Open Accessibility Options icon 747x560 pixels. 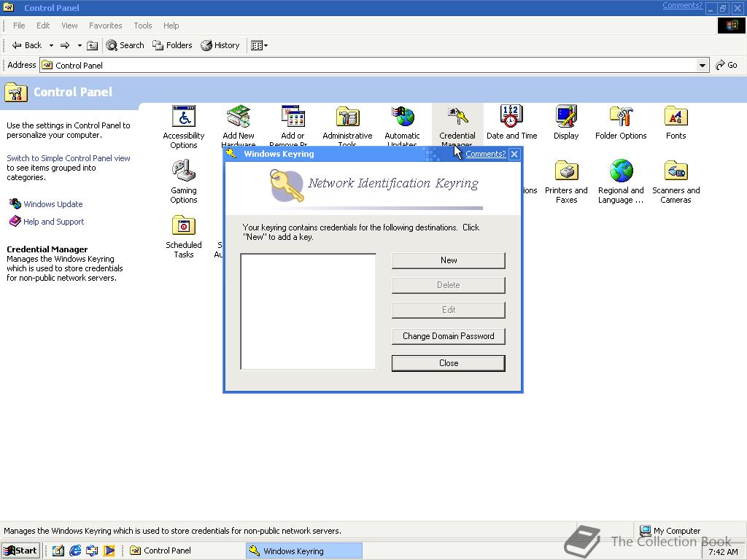[183, 117]
